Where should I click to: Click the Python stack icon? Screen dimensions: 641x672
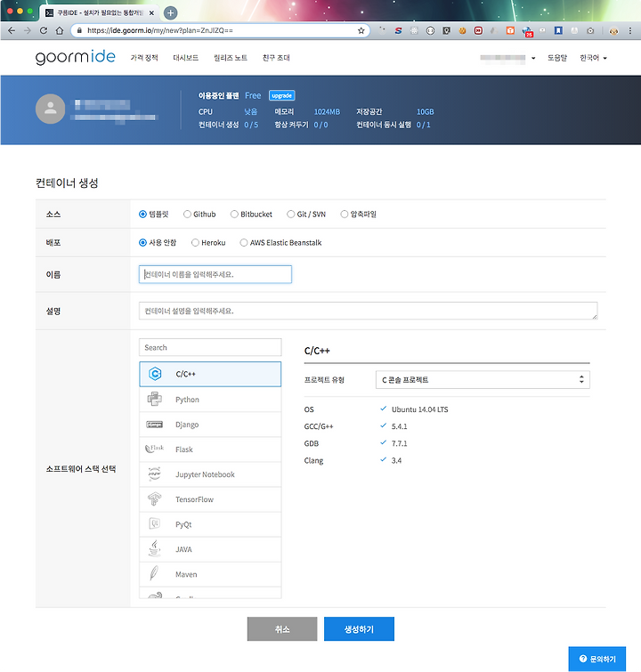(155, 399)
